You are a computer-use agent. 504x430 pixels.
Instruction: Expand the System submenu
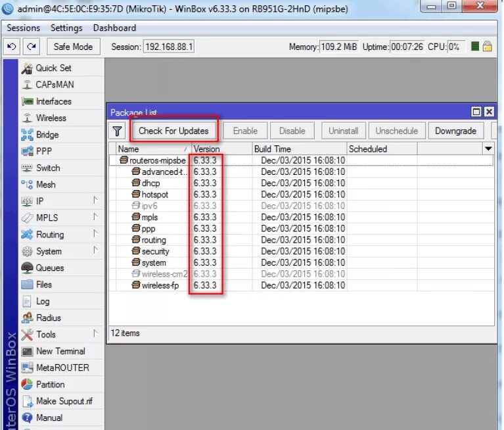tap(95, 251)
